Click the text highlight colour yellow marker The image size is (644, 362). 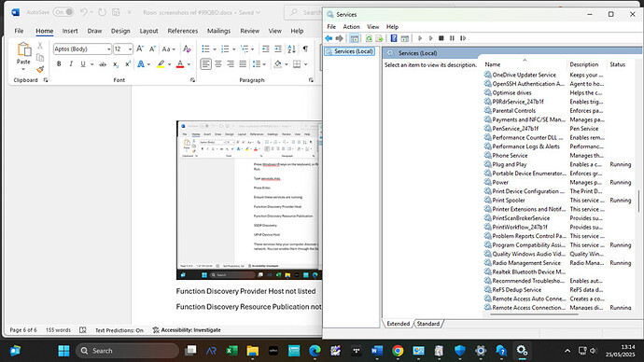point(161,64)
